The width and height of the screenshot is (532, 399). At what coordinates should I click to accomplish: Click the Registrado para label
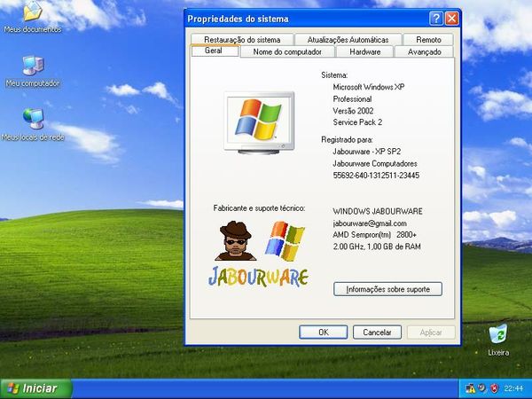(x=347, y=140)
